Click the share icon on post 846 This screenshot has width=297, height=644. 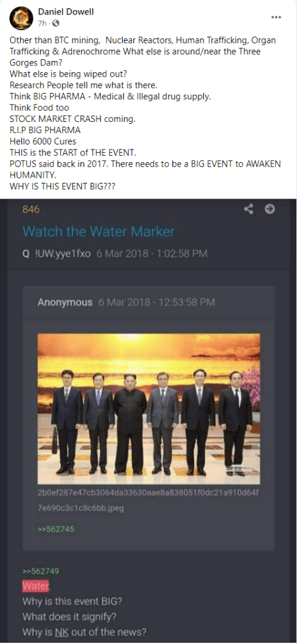coord(249,209)
